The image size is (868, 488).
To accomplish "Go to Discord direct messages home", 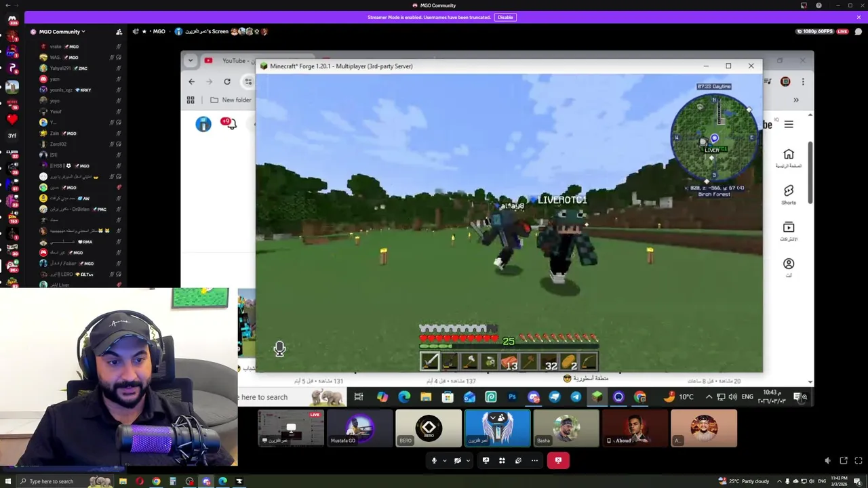I will tap(12, 20).
